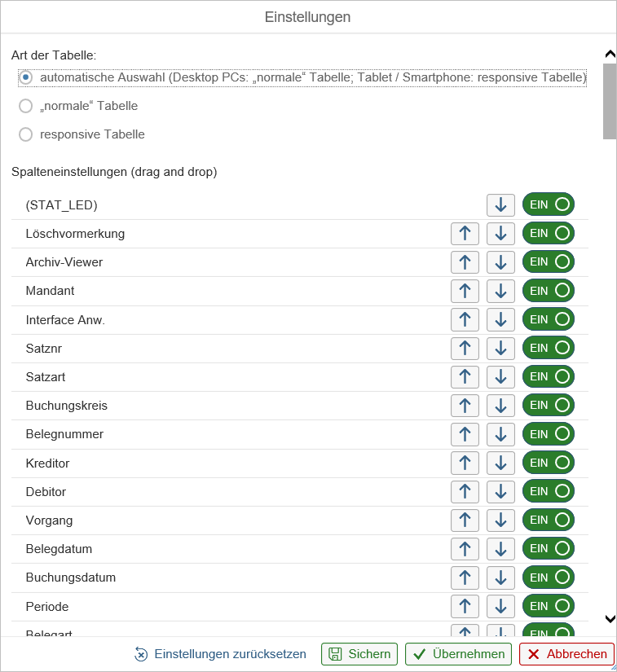Image resolution: width=617 pixels, height=672 pixels.
Task: Move Belegdatum column up
Action: click(x=465, y=549)
